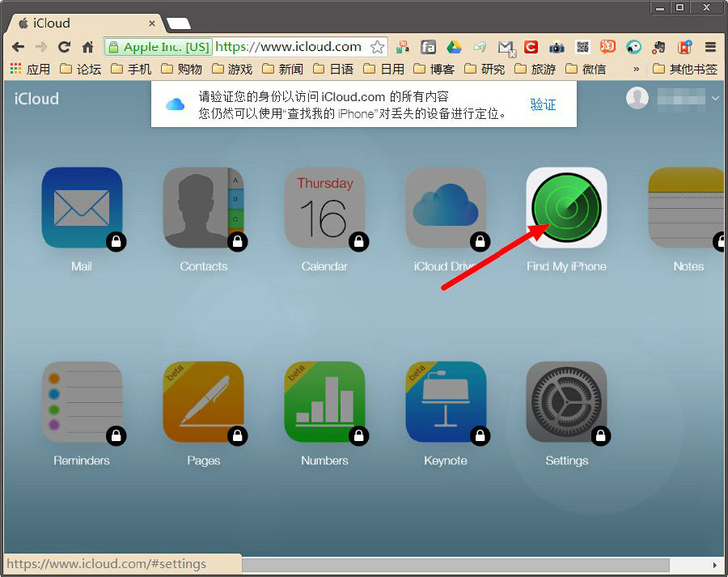The height and width of the screenshot is (577, 728).
Task: Click the Taobao extension icon
Action: pyautogui.click(x=607, y=46)
